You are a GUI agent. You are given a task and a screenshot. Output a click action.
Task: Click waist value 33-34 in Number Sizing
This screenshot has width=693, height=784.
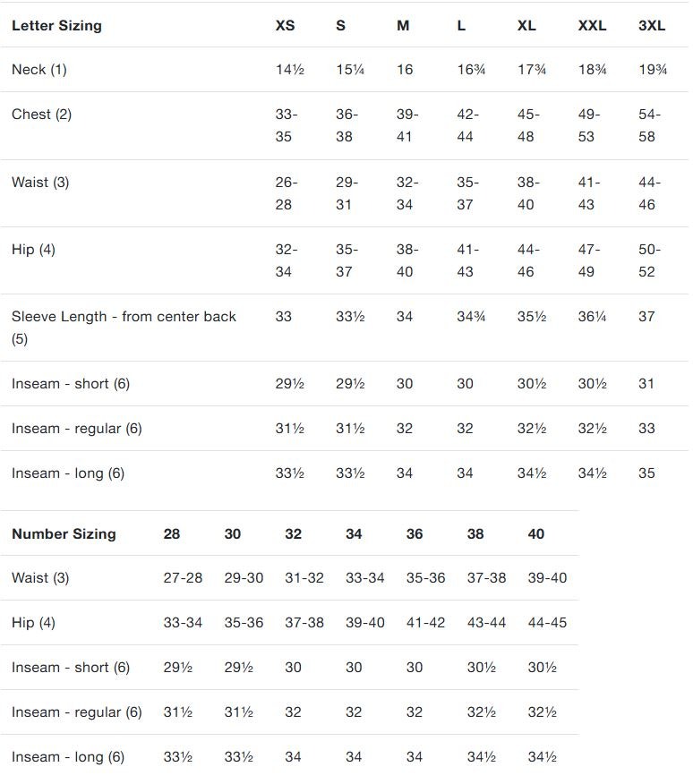click(x=364, y=578)
